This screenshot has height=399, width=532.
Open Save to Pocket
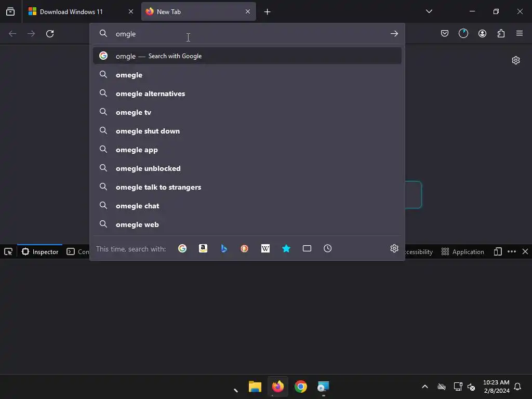445,33
